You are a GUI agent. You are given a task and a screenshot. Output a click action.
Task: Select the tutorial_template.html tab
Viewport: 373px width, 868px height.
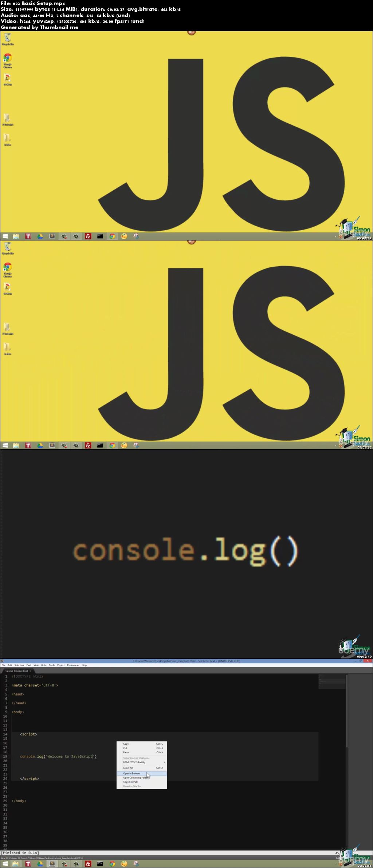[x=17, y=671]
